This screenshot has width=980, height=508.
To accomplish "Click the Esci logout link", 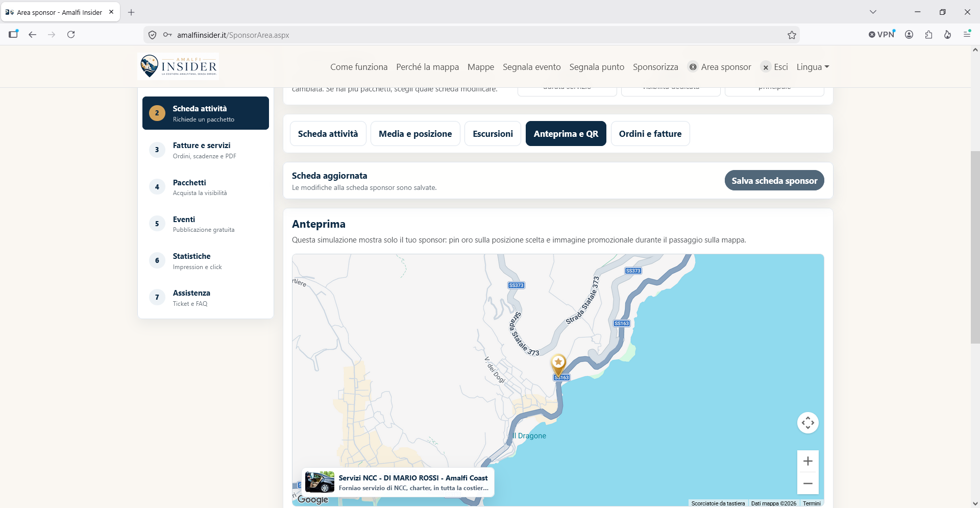I will click(x=775, y=67).
